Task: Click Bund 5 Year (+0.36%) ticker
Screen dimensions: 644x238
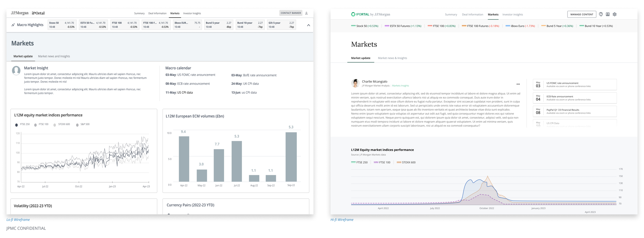Action: tap(557, 26)
